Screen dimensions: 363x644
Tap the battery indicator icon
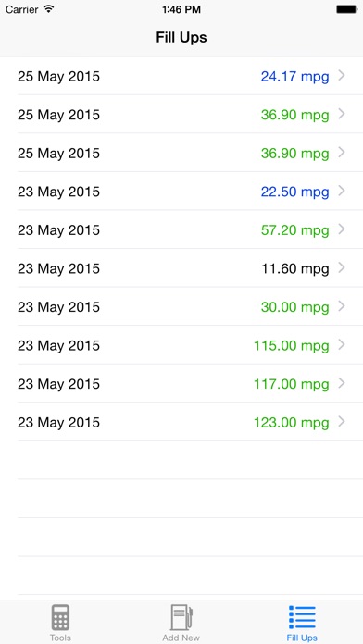pyautogui.click(x=346, y=9)
